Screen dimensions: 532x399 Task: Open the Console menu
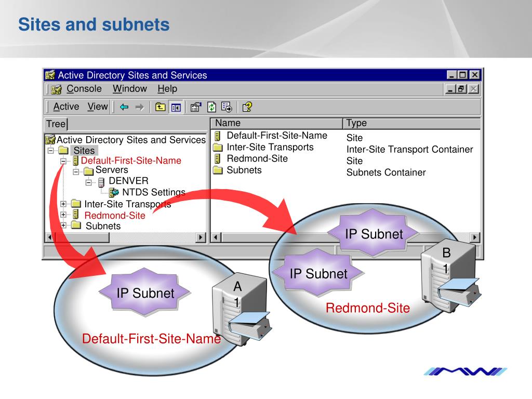pyautogui.click(x=84, y=89)
